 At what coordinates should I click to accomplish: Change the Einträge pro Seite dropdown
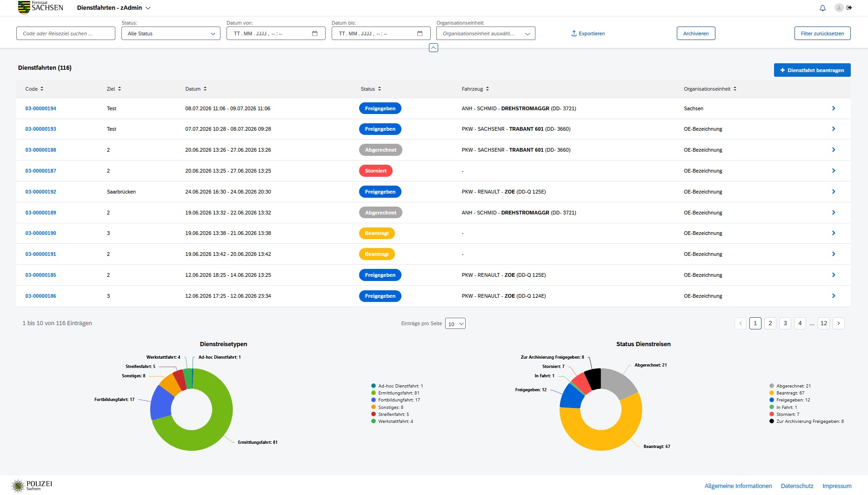click(455, 324)
